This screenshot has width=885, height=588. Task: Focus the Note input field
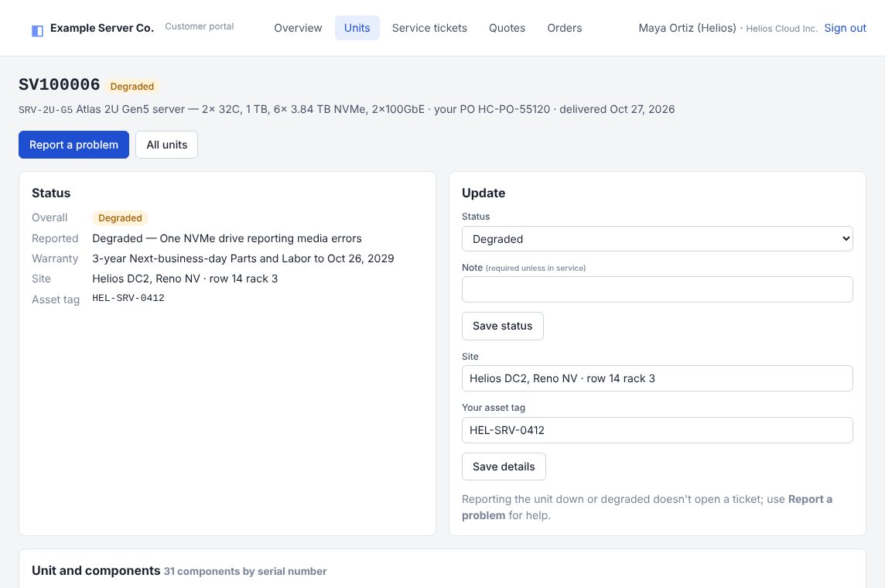click(657, 289)
